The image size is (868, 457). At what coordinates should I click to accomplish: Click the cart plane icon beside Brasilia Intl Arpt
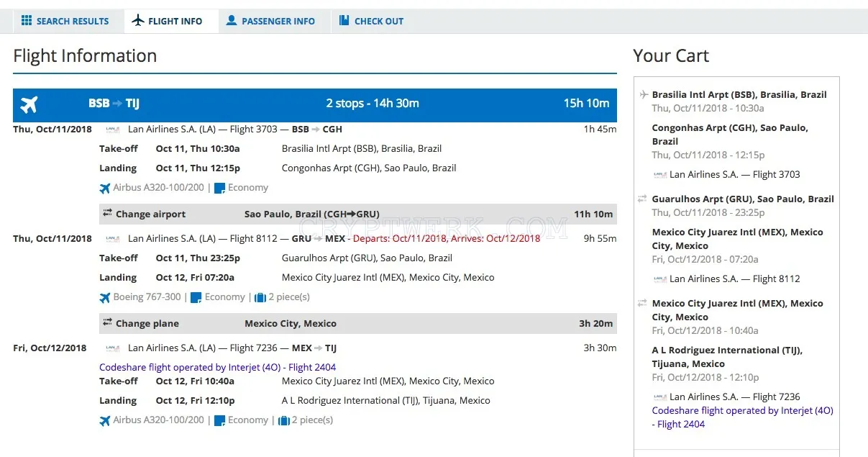click(644, 94)
